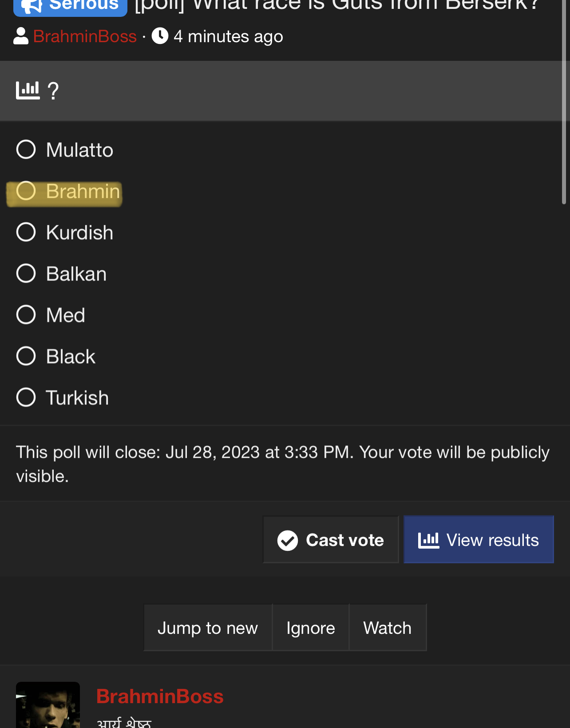Click the Jump to new button
Screen dimensions: 570x728
tap(208, 628)
